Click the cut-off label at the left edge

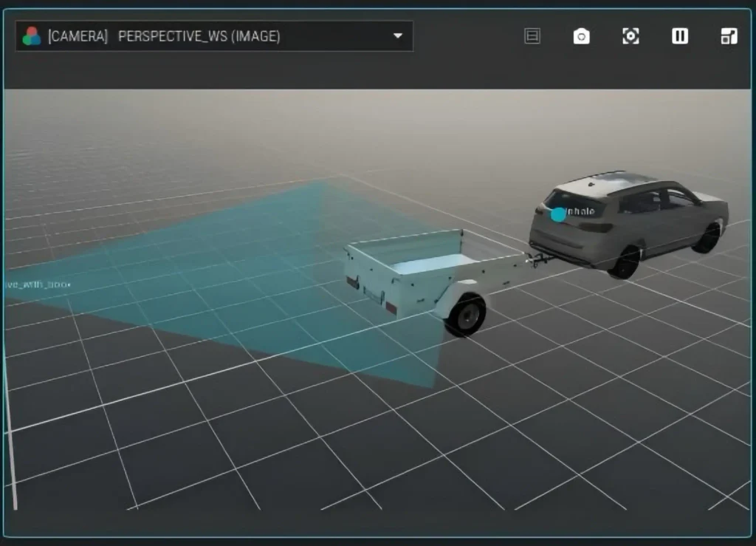click(38, 284)
